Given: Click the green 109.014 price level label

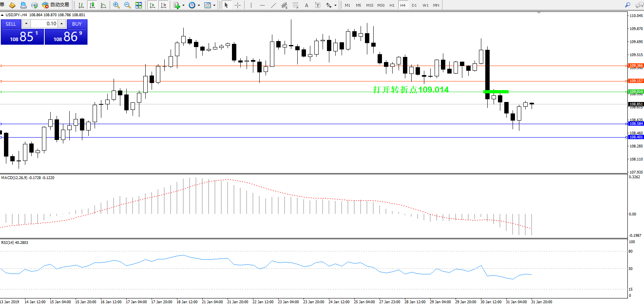Looking at the screenshot, I should pyautogui.click(x=636, y=91).
